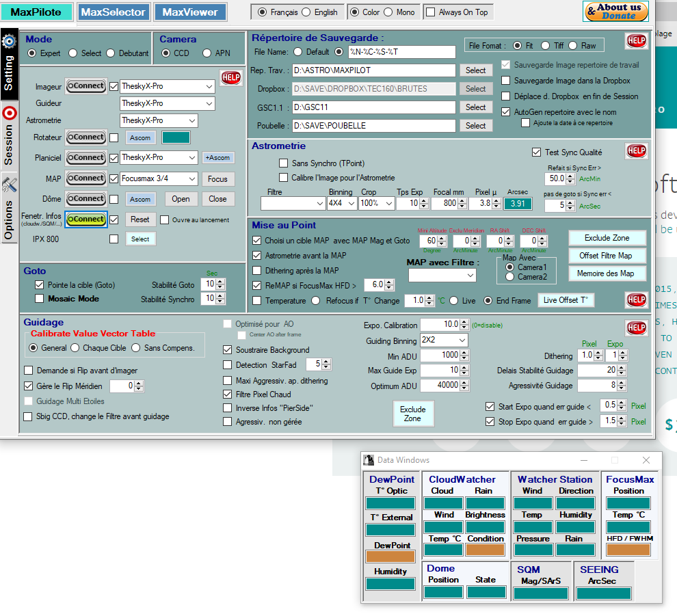
Task: Enable Sauvegarde Image dans la Dropbox
Action: (506, 81)
